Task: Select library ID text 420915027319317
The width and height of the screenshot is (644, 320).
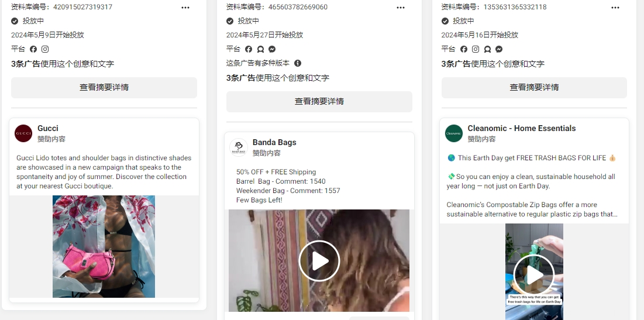Action: (x=82, y=7)
